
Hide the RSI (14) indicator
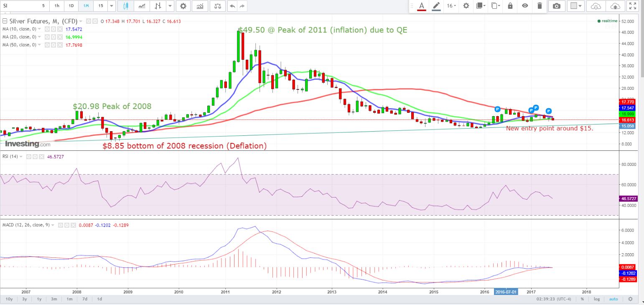click(x=29, y=157)
